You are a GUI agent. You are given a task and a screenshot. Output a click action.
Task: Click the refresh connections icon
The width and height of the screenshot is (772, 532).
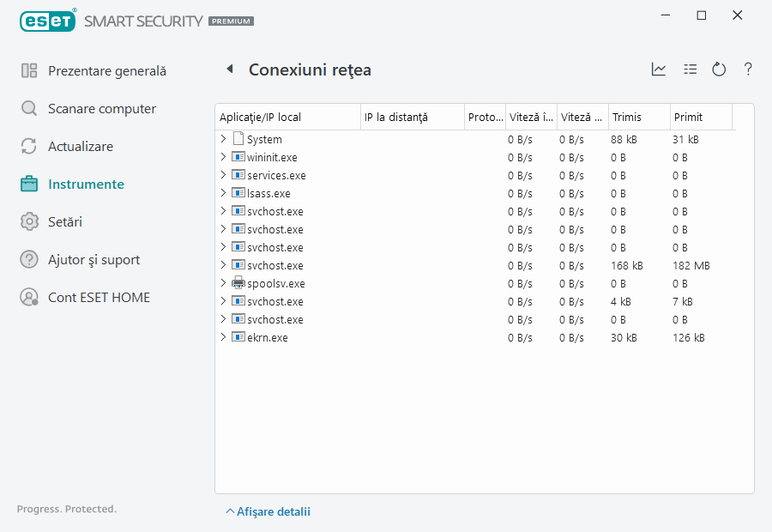click(x=719, y=70)
